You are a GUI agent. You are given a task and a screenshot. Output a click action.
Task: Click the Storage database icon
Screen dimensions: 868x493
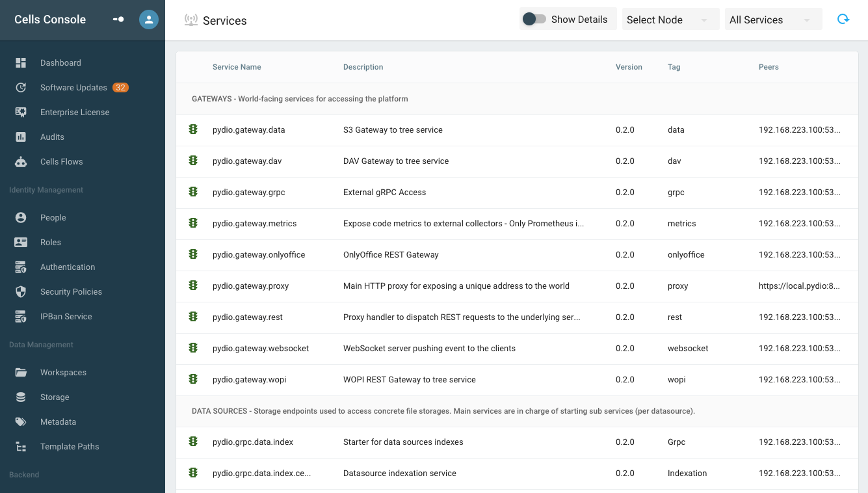coord(21,397)
